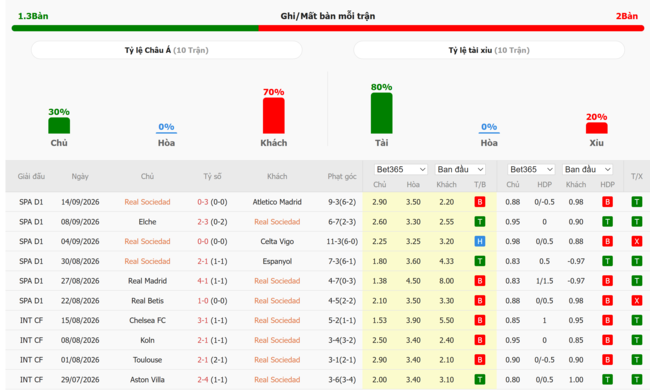Click the green 30% Chủ bar
Viewport: 650px width, 391px height.
(59, 126)
